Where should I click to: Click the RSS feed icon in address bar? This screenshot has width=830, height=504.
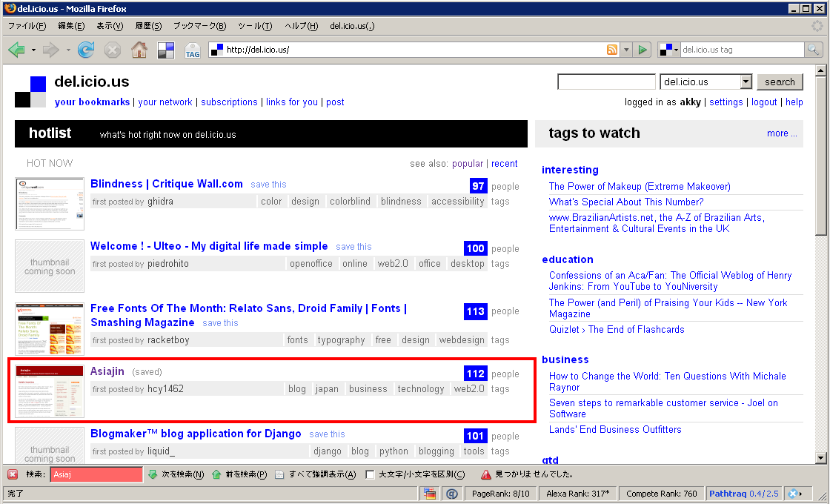[x=612, y=50]
